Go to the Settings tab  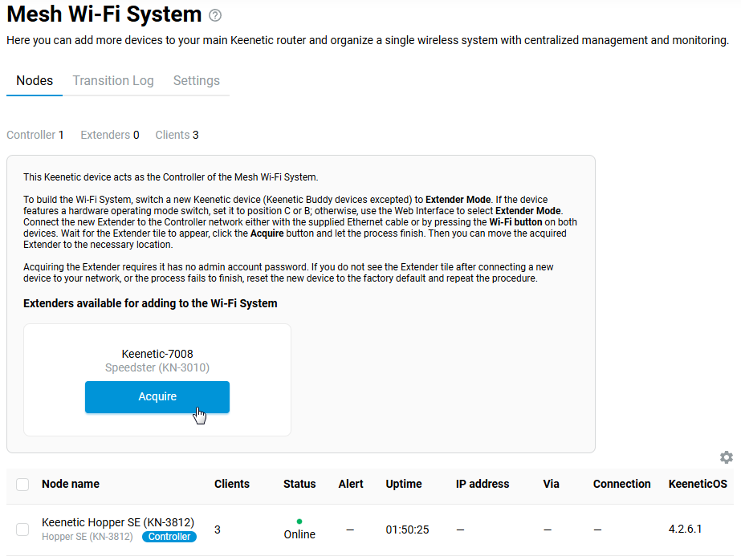point(196,81)
